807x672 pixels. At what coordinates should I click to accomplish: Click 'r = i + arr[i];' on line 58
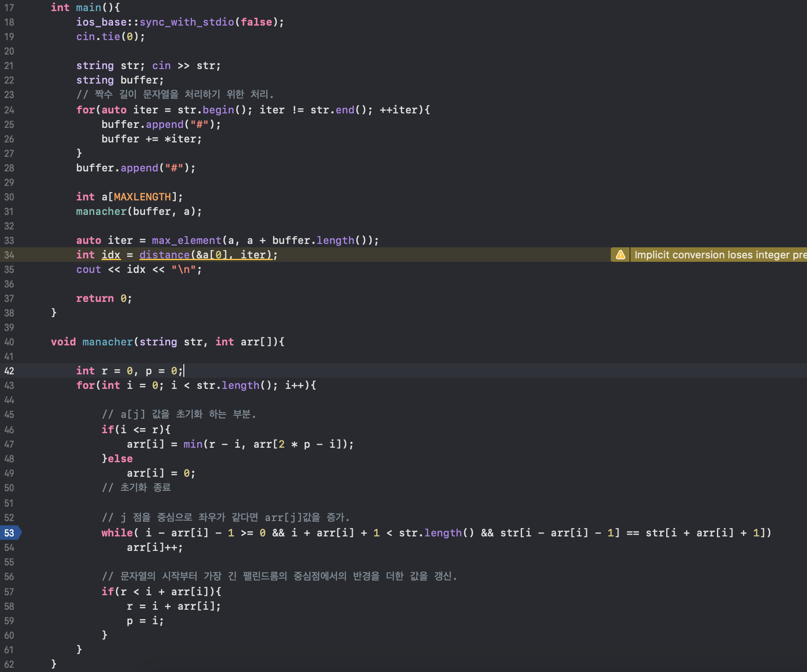point(174,606)
